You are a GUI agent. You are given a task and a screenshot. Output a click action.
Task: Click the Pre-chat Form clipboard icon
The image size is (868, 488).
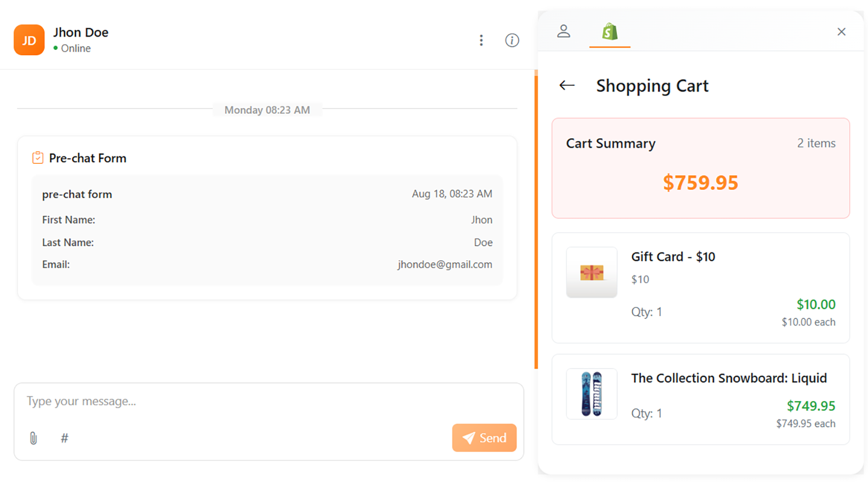point(37,157)
